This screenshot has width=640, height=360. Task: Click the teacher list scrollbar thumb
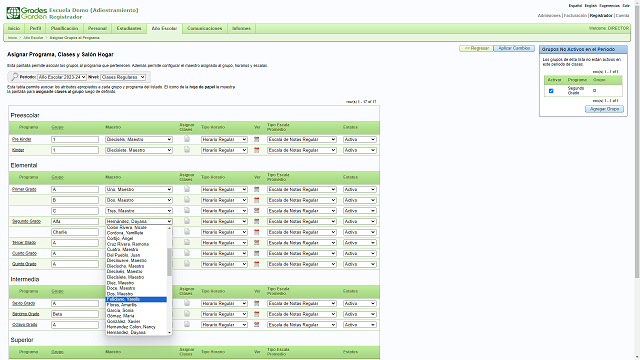point(169,262)
